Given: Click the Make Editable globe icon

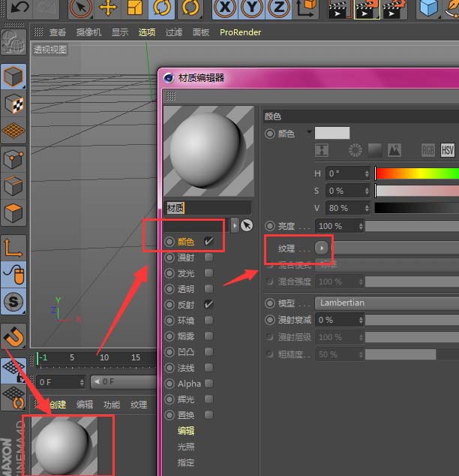Looking at the screenshot, I should click(x=13, y=43).
